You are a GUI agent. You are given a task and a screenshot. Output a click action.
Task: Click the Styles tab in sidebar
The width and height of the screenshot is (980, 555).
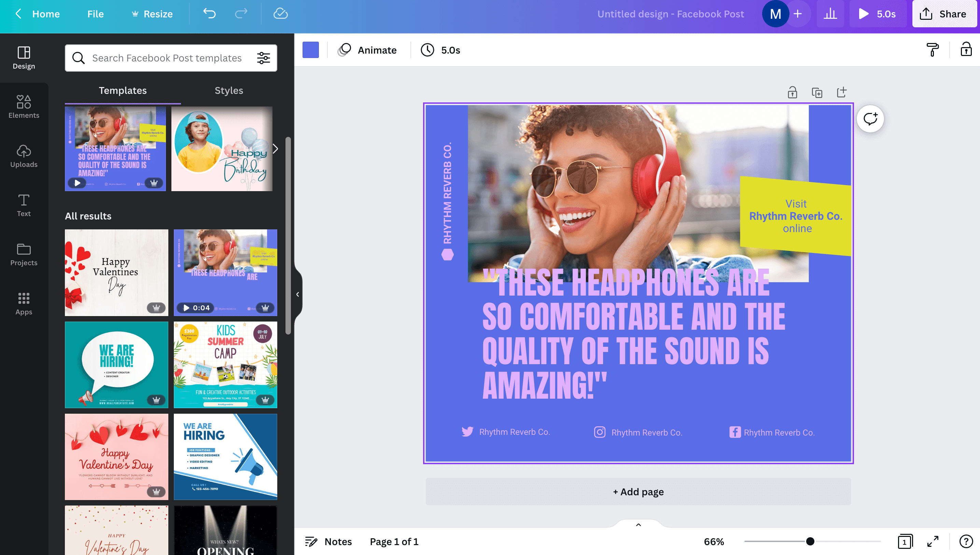(229, 90)
